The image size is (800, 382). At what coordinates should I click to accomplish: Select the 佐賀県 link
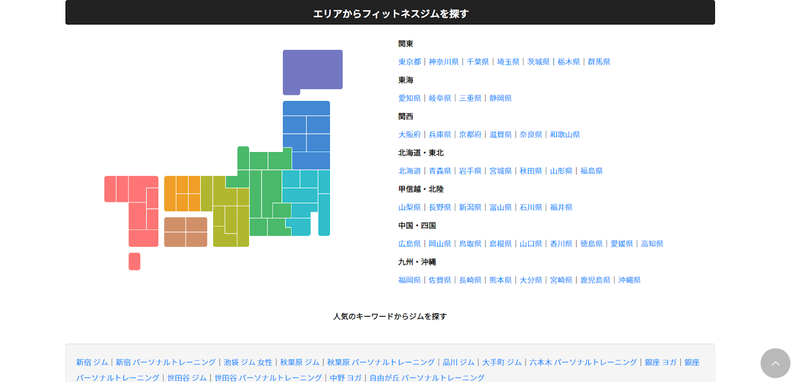pos(440,280)
